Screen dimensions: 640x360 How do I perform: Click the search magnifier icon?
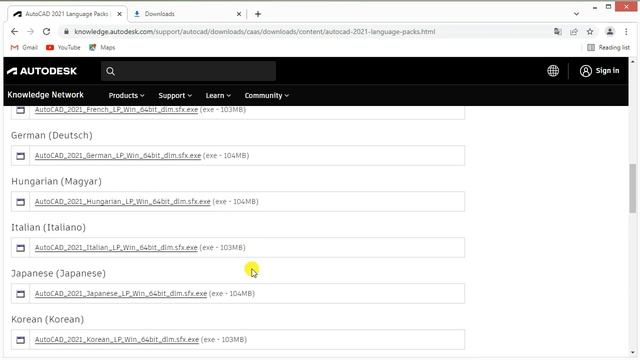click(x=111, y=71)
